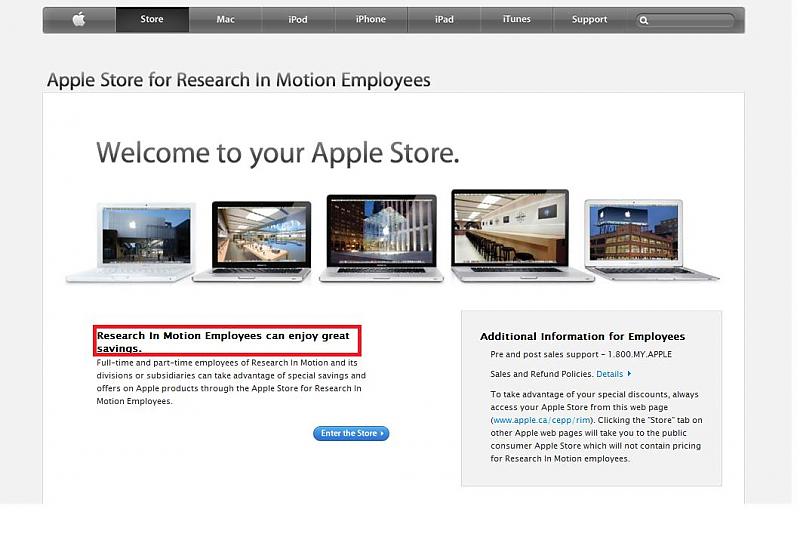Click the Welcome to your Apple Store heading

(277, 153)
